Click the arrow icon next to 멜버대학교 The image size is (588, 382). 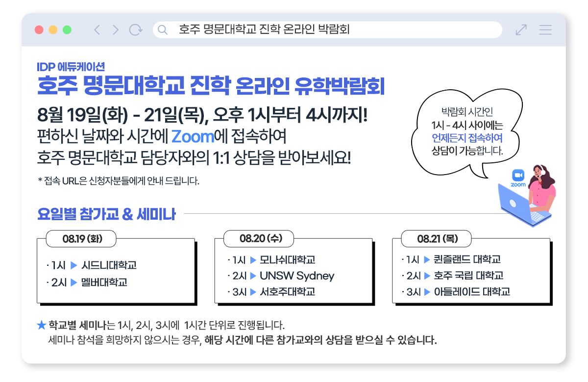click(74, 282)
